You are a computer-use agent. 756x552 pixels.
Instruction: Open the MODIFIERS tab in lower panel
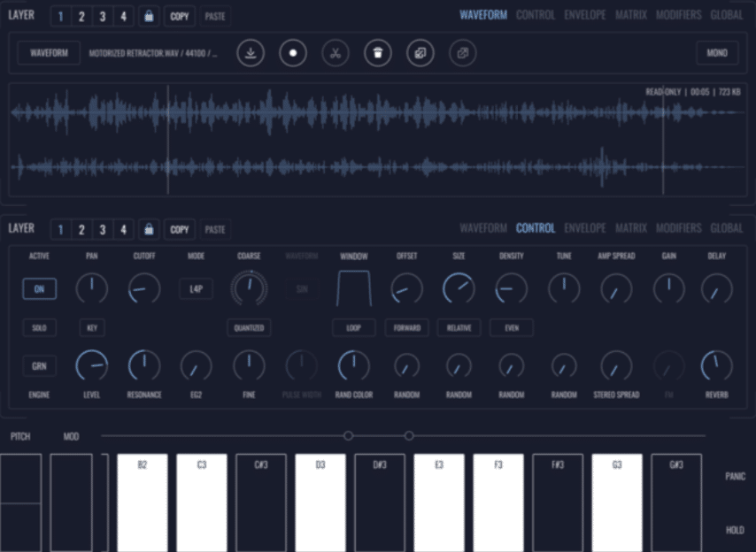click(x=678, y=228)
